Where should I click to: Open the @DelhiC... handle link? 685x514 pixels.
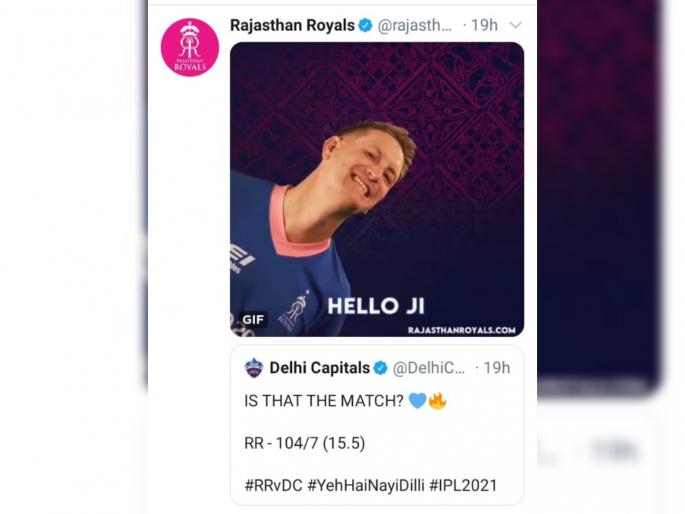[429, 368]
